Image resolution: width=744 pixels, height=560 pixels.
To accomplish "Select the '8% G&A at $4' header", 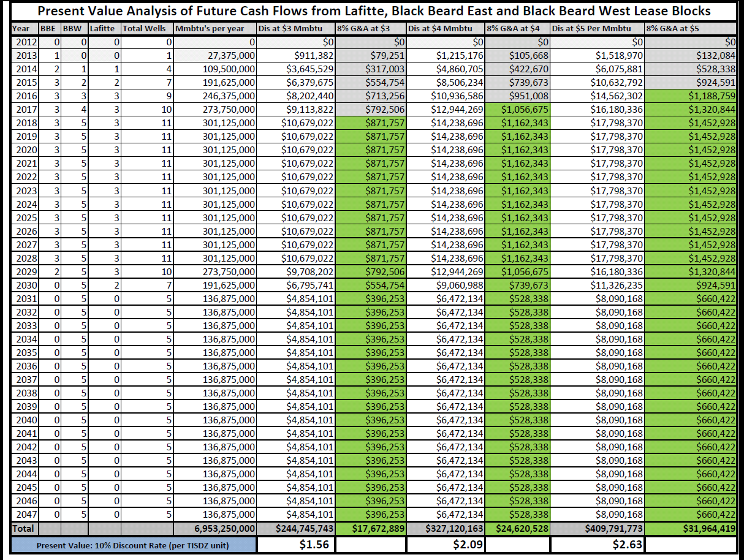I will (517, 28).
